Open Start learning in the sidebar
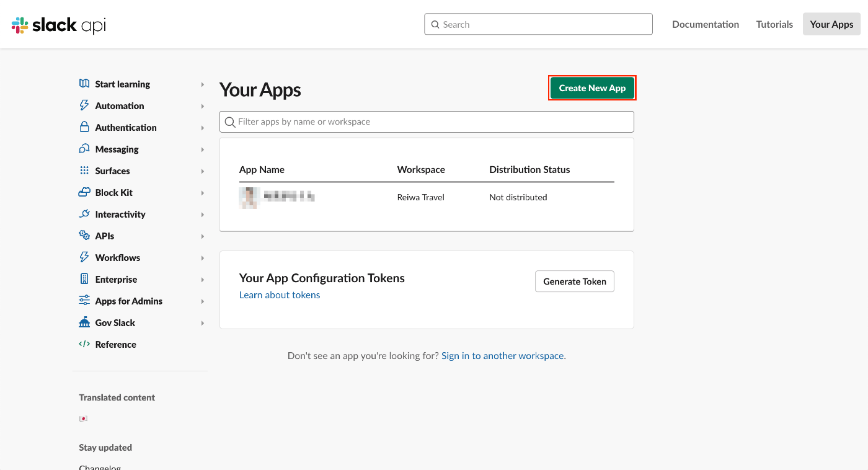 (x=123, y=84)
